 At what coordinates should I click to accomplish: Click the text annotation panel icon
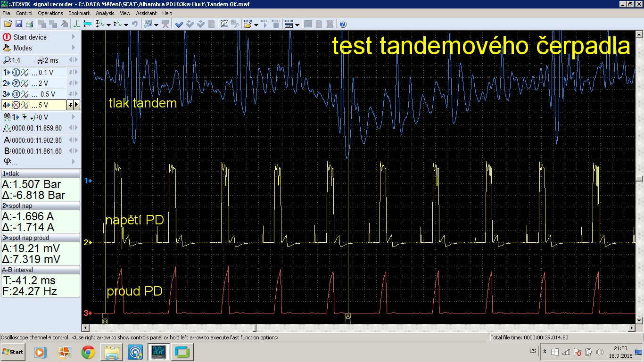click(x=289, y=24)
